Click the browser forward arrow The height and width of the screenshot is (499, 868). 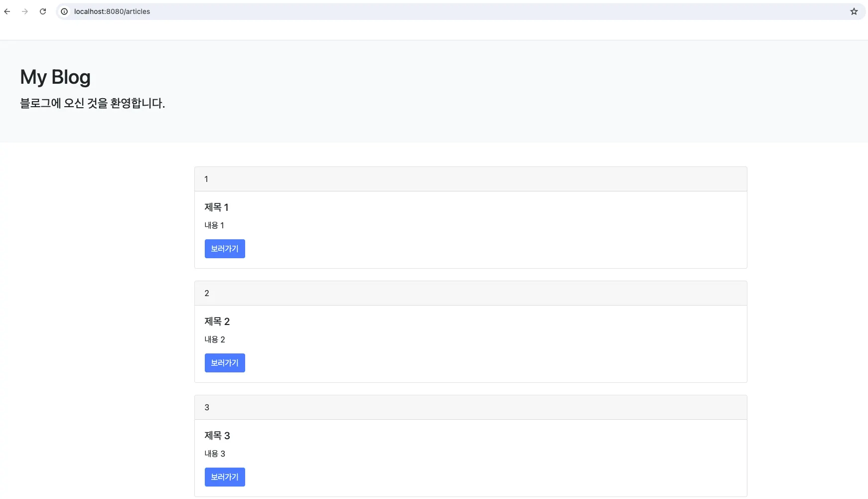pos(25,11)
